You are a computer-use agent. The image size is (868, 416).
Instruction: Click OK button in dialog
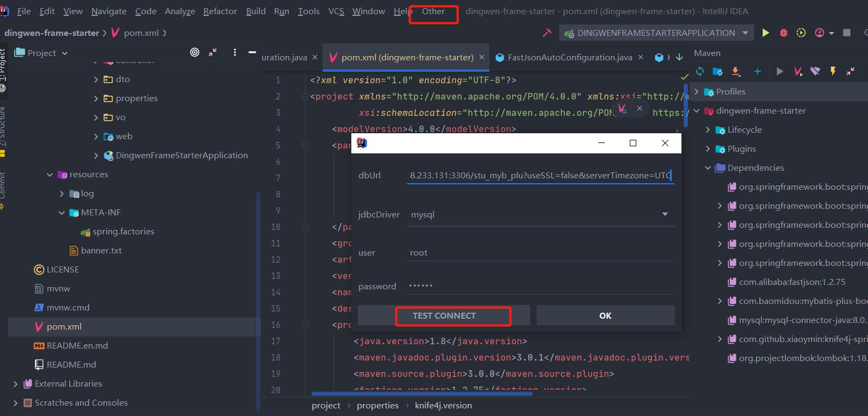pyautogui.click(x=605, y=315)
